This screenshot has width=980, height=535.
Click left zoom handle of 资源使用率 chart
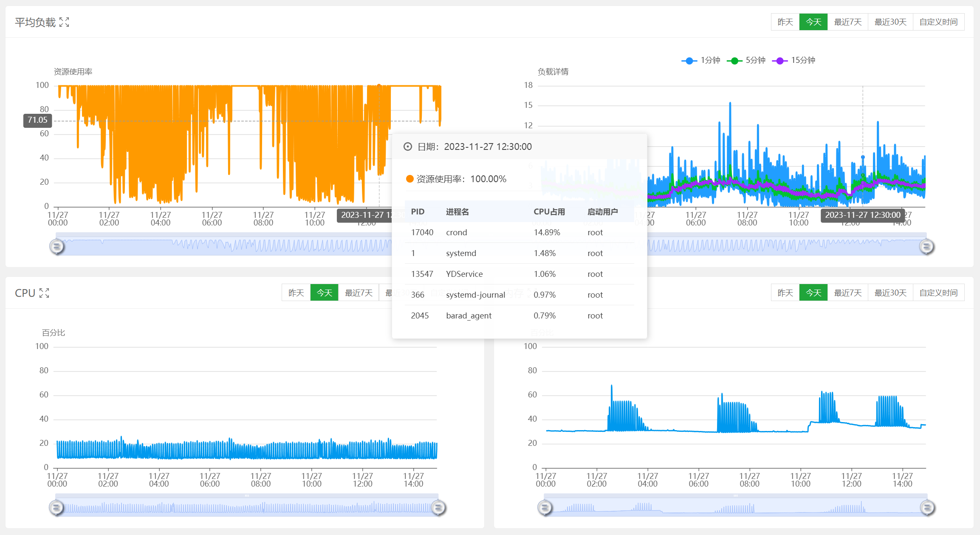56,246
